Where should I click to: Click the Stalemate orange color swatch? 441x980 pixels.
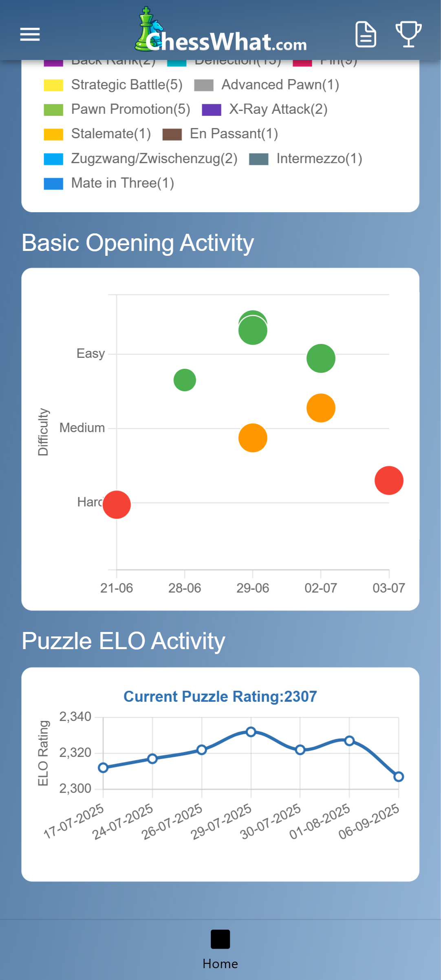click(x=53, y=134)
